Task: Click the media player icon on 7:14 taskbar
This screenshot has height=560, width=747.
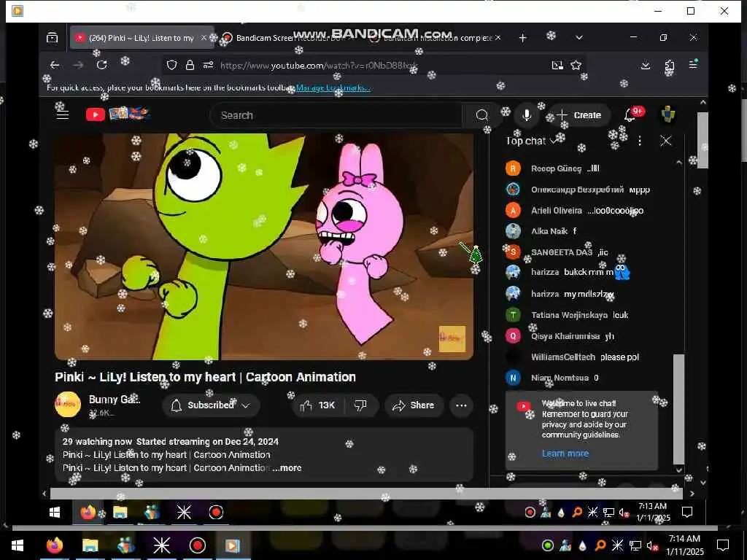Action: [233, 545]
